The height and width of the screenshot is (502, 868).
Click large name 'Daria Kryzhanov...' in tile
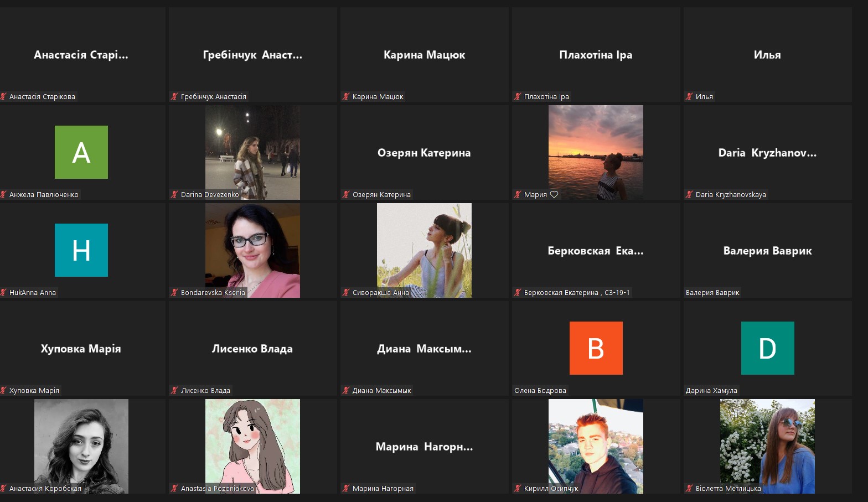click(x=767, y=153)
